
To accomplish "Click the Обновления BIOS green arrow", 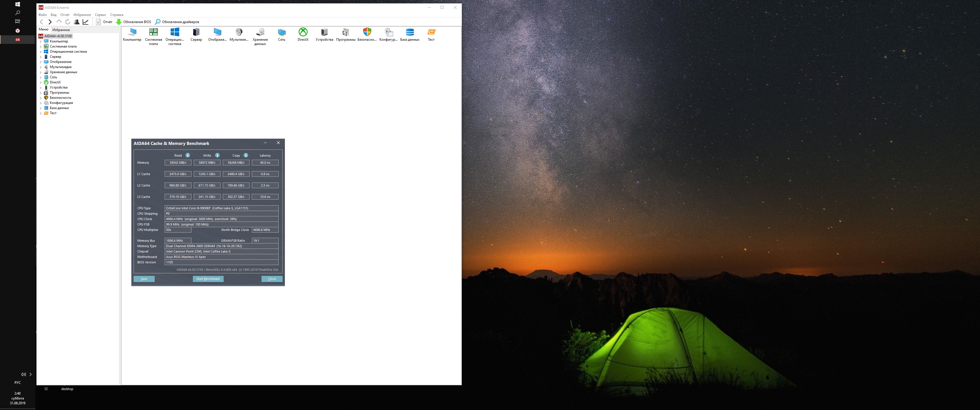I will click(119, 22).
